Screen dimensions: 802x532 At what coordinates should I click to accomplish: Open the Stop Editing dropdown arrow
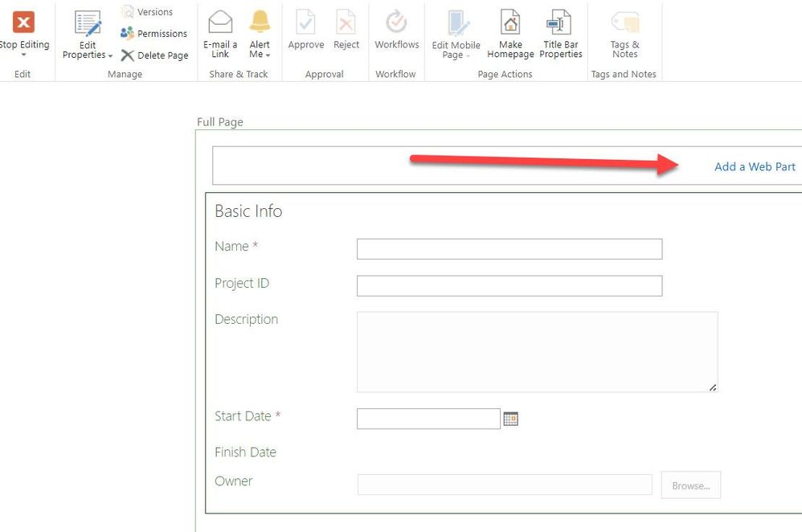(x=23, y=54)
